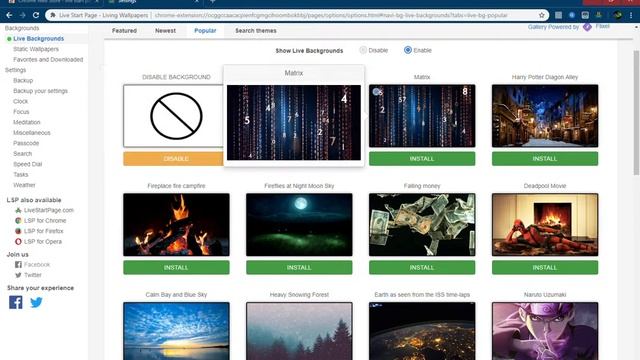The image size is (640, 360).
Task: Click the Gallery Powered by link
Action: [x=553, y=27]
